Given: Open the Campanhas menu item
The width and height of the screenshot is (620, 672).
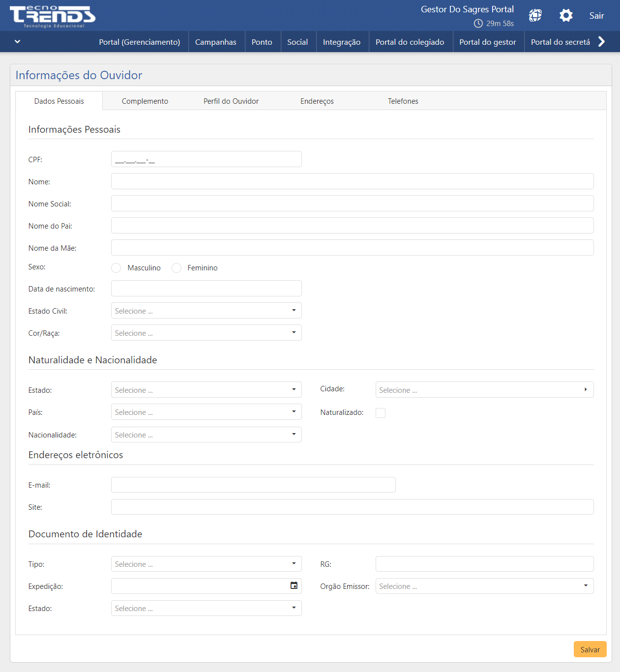Looking at the screenshot, I should [216, 42].
